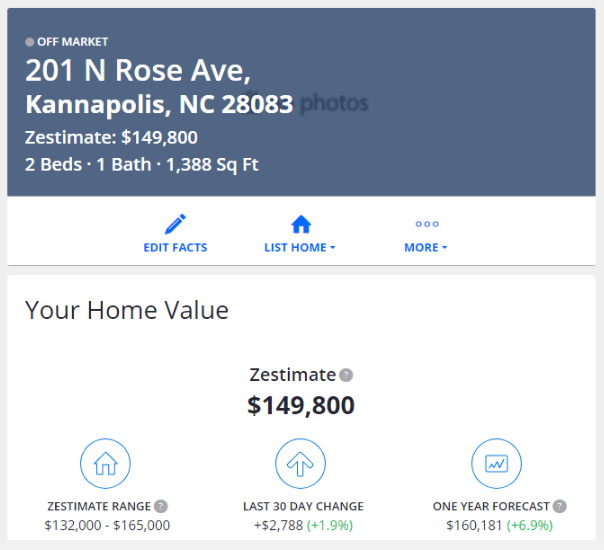
Task: Click the EDIT FACTS text label
Action: click(x=175, y=247)
